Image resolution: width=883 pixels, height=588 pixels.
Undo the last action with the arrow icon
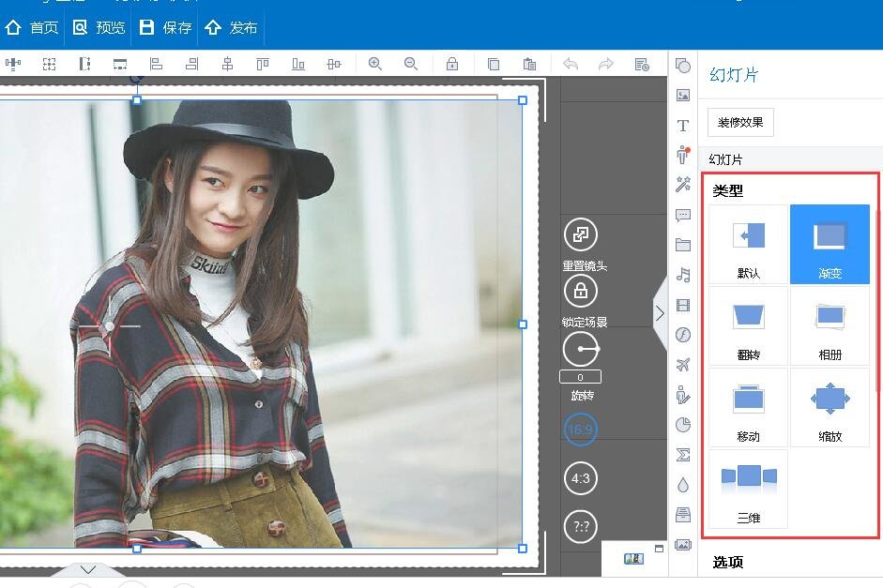[571, 64]
